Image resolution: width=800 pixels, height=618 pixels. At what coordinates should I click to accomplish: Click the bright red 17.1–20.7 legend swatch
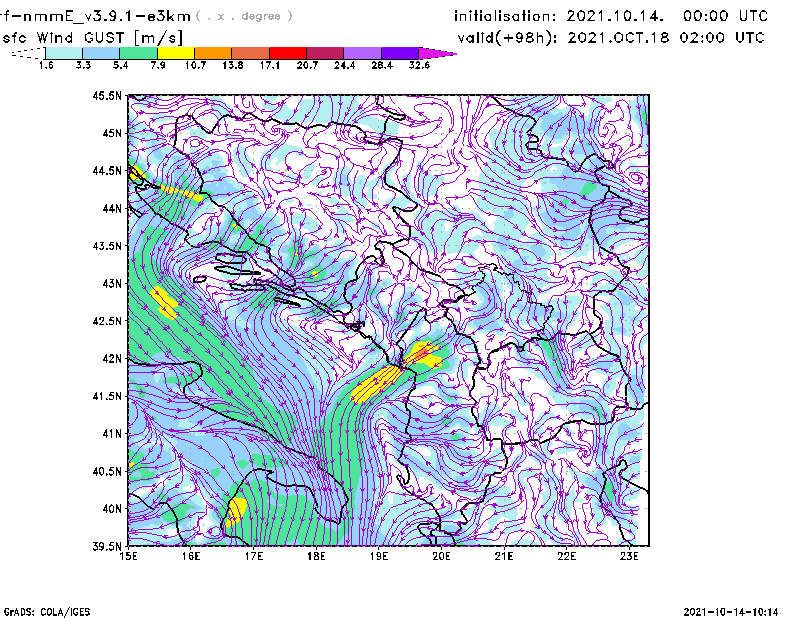288,53
